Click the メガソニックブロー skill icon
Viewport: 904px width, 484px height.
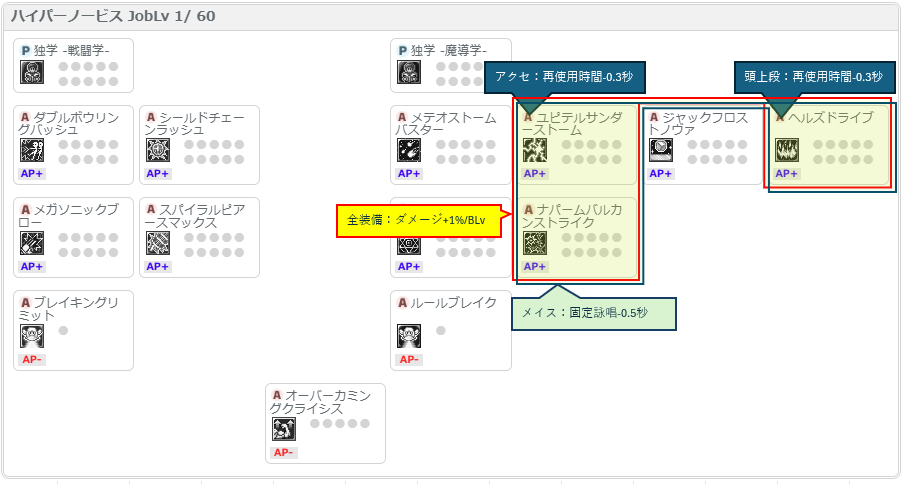click(x=32, y=243)
